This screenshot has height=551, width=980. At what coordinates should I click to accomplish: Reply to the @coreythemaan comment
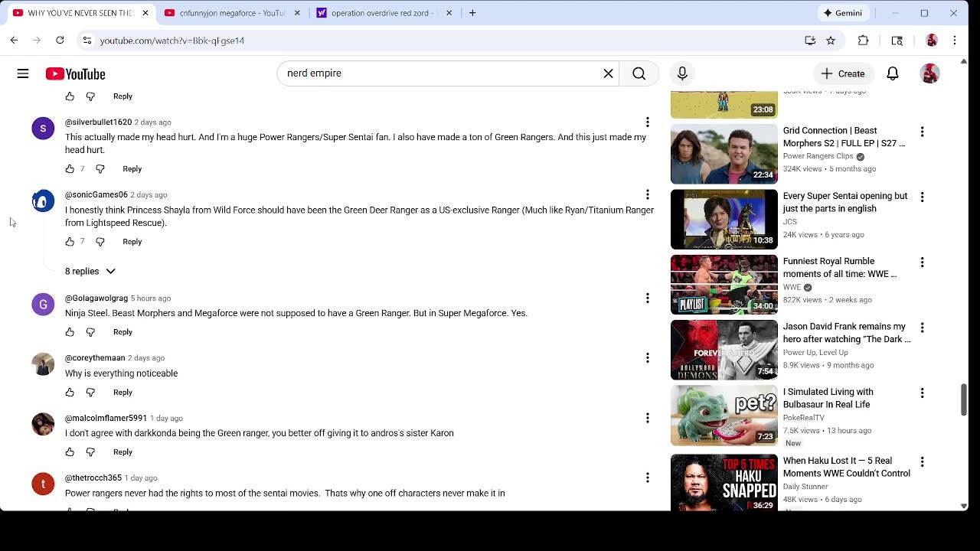122,392
